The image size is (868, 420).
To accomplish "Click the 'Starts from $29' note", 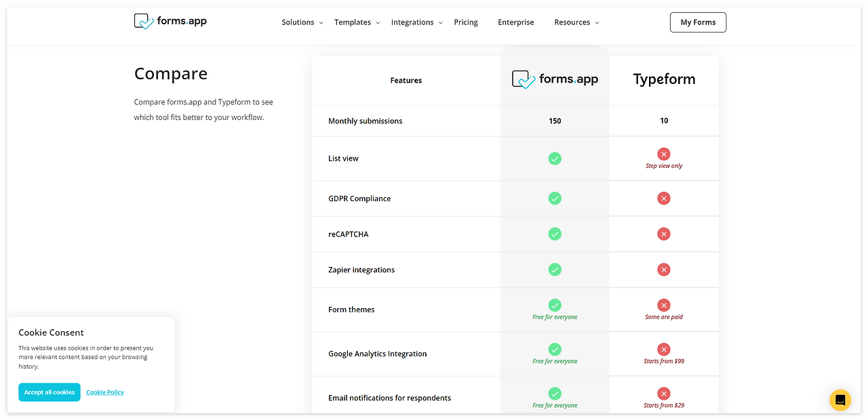I will point(664,405).
